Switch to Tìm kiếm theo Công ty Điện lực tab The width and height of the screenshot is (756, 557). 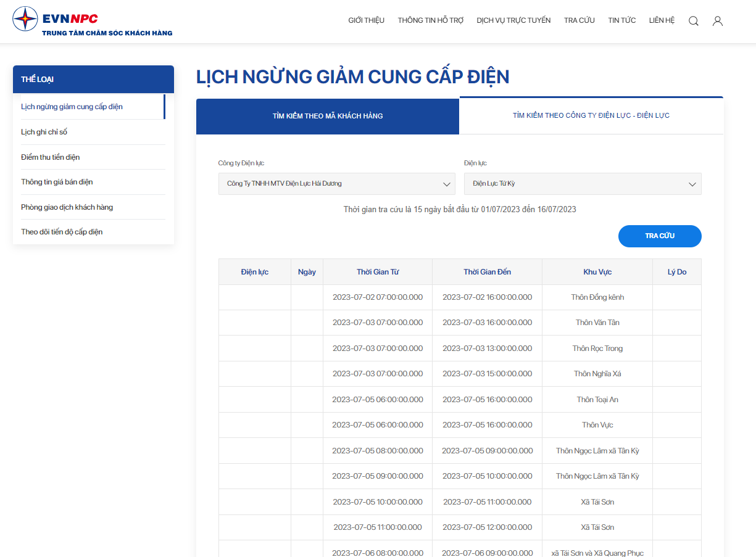[591, 115]
